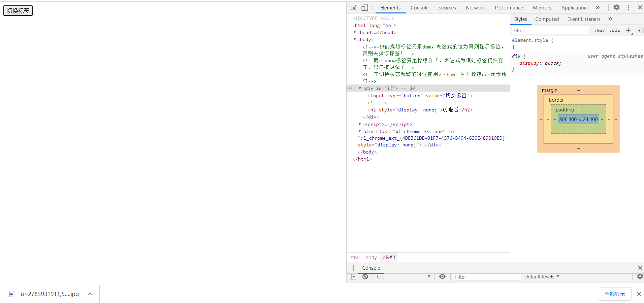Click the box model padding label
644x303 pixels.
click(565, 109)
